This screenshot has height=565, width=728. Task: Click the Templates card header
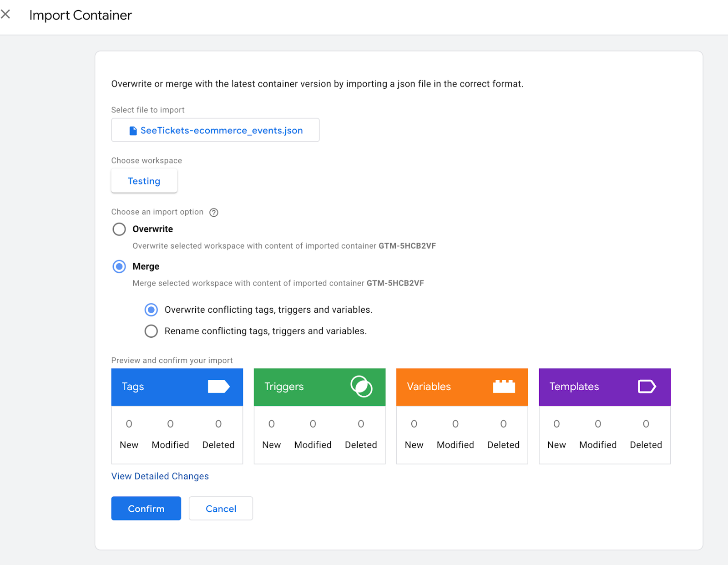(x=605, y=387)
